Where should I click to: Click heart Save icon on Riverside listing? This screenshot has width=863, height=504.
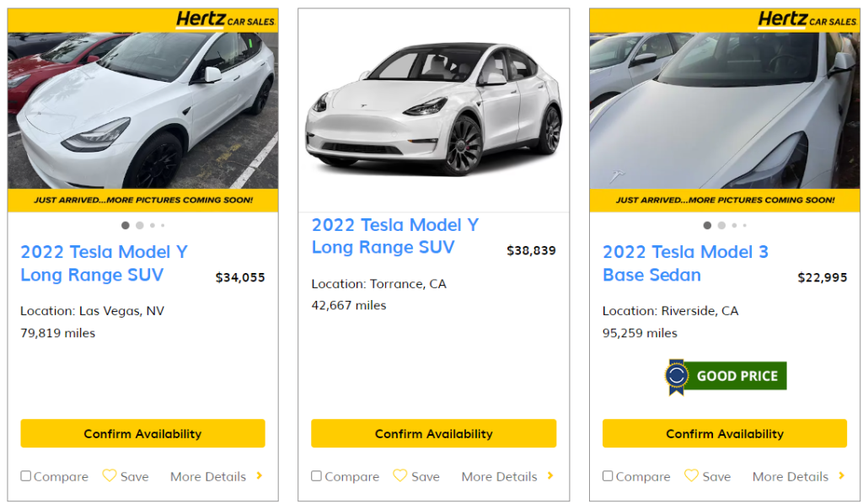click(691, 476)
